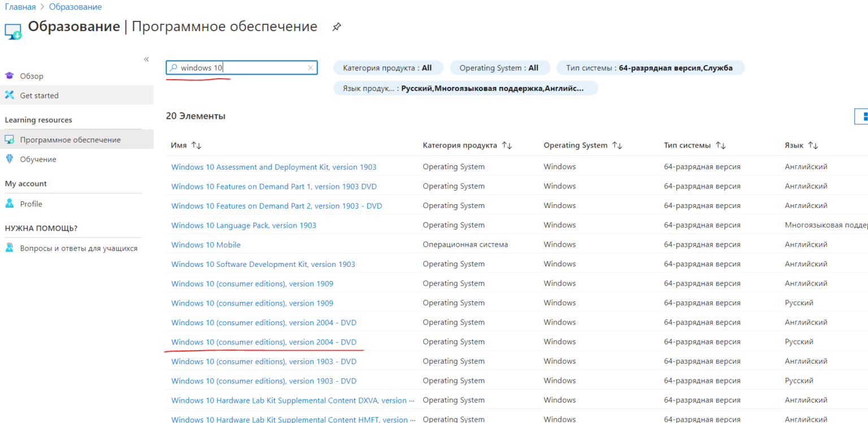Click the windows 10 search field
This screenshot has width=868, height=423.
tap(242, 68)
